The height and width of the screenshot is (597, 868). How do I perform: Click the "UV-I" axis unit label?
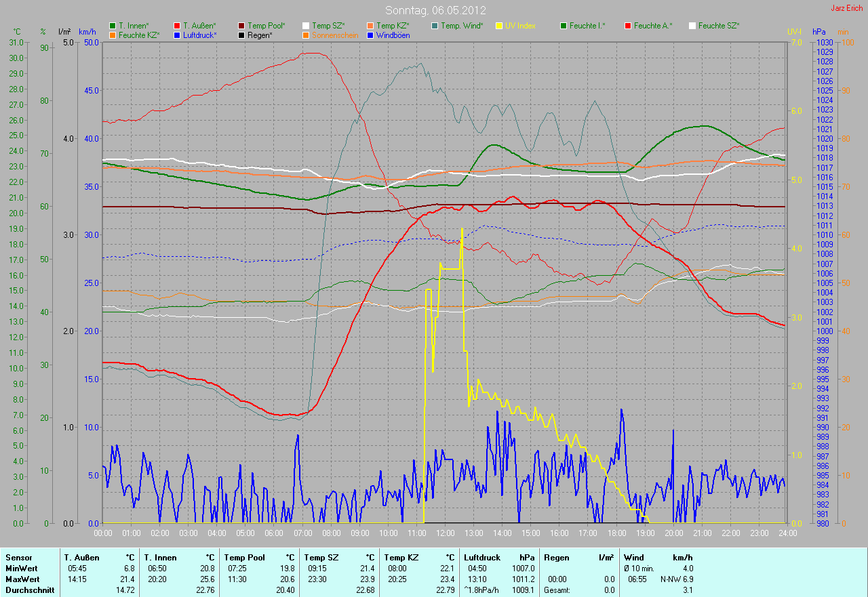click(x=793, y=32)
